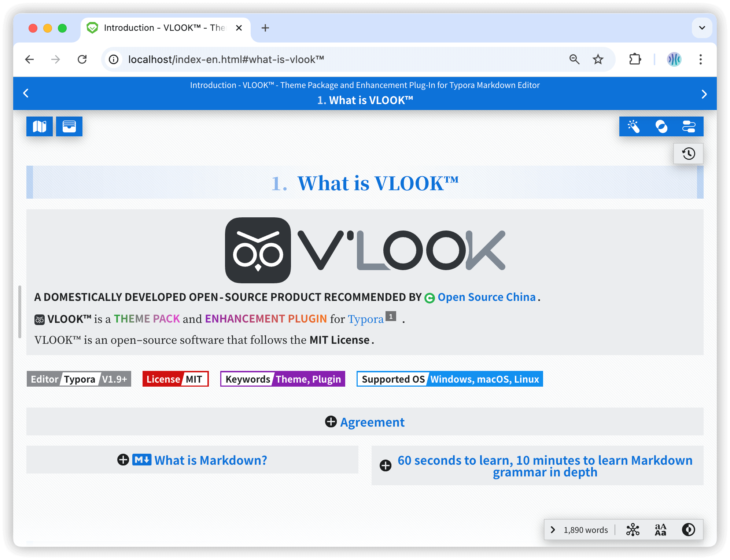Image resolution: width=730 pixels, height=560 pixels.
Task: Click footnote marker 1 after Typora
Action: tap(391, 316)
